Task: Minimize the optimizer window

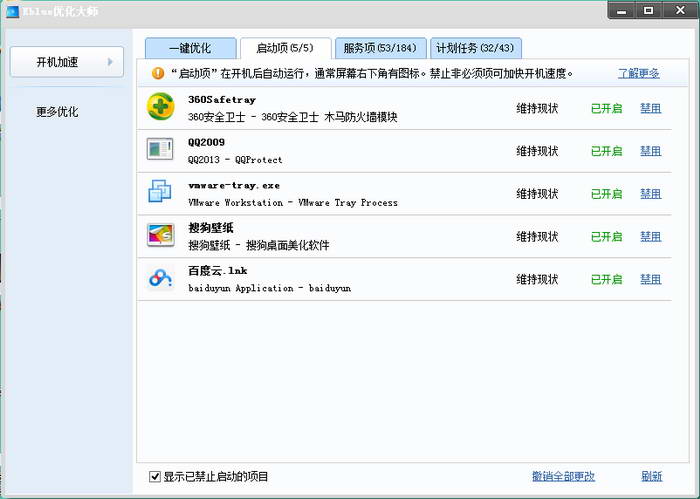Action: click(x=621, y=10)
